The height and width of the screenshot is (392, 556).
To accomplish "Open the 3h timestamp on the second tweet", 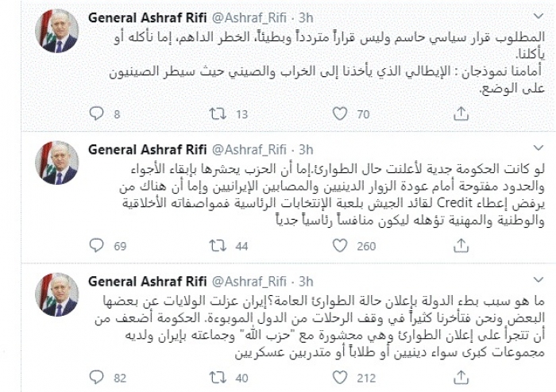I will [307, 148].
